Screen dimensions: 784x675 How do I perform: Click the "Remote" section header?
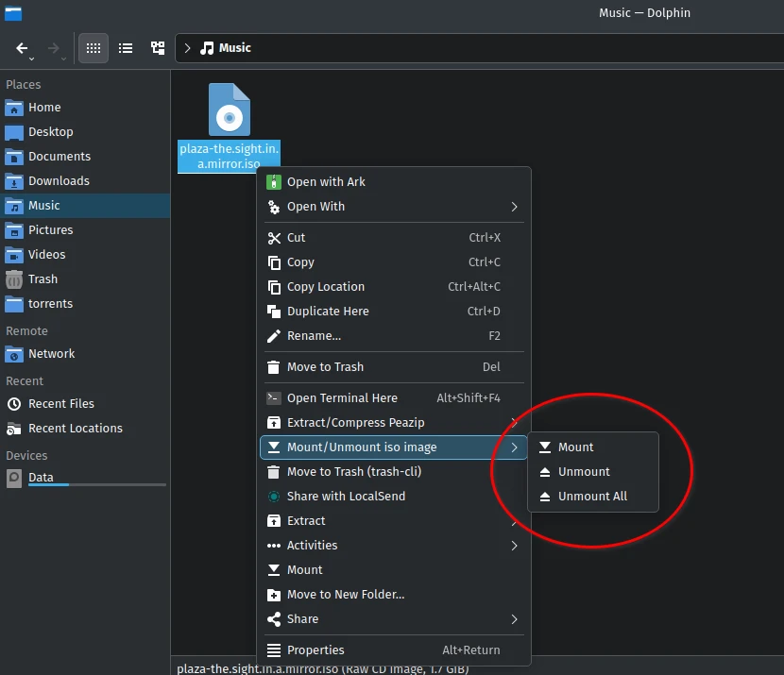tap(27, 331)
